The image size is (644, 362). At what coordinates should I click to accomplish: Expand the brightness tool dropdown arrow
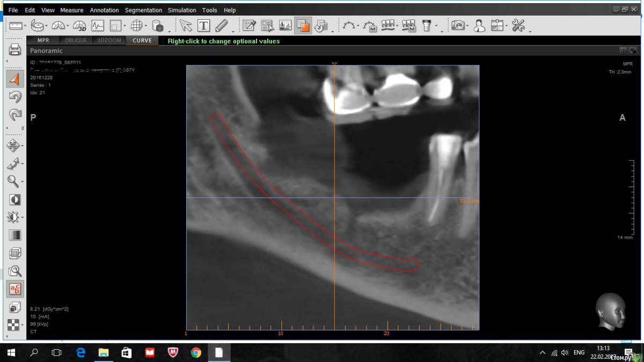click(x=23, y=218)
